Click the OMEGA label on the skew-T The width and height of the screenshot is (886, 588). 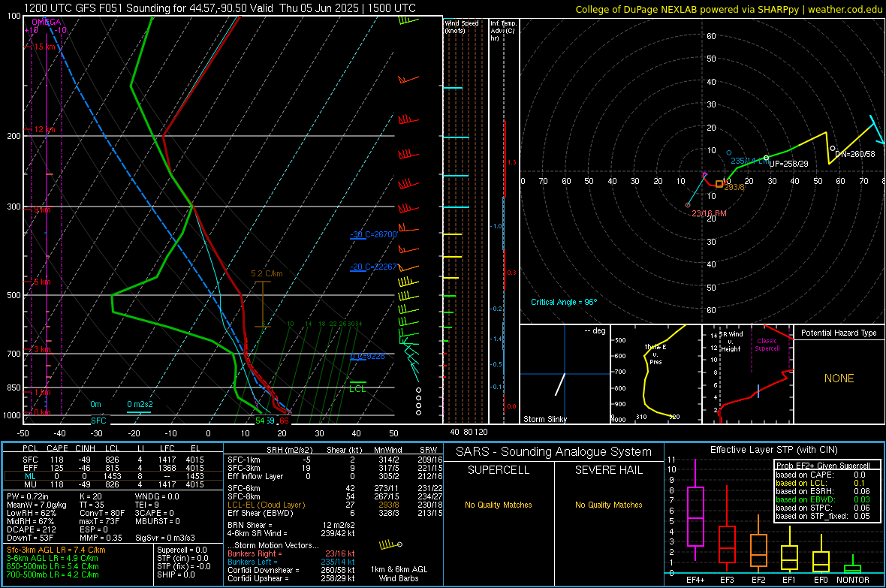(x=47, y=22)
